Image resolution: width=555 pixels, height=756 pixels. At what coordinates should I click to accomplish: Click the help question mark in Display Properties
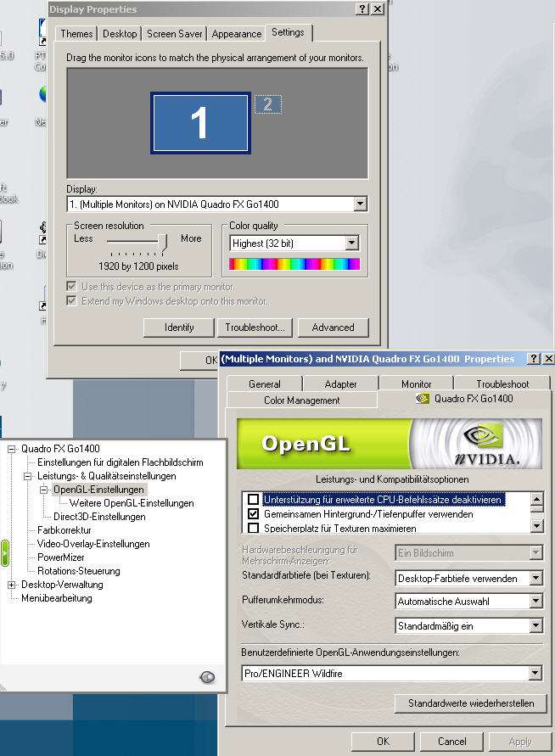[362, 8]
